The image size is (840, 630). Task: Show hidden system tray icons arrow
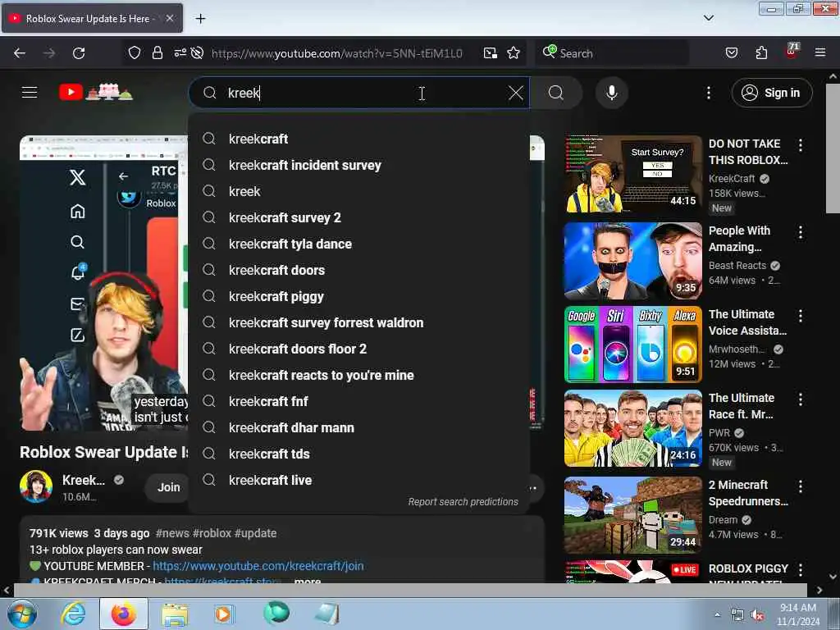point(717,615)
